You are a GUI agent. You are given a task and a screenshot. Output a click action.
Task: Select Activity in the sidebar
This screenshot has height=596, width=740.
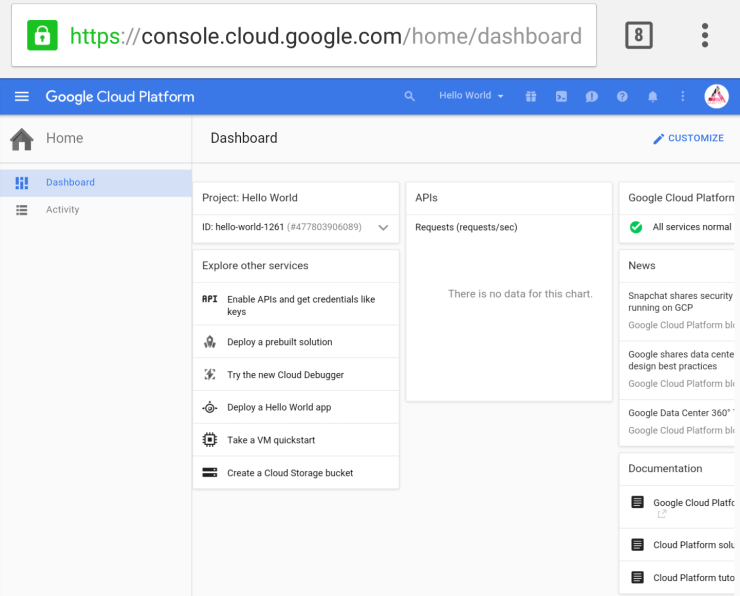62,210
